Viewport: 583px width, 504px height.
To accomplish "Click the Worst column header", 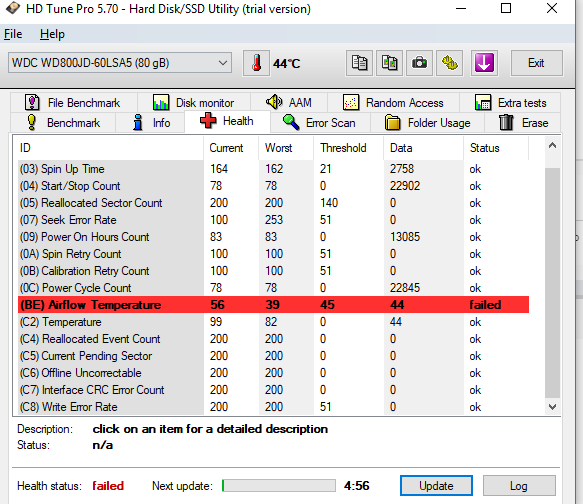I will tap(286, 148).
